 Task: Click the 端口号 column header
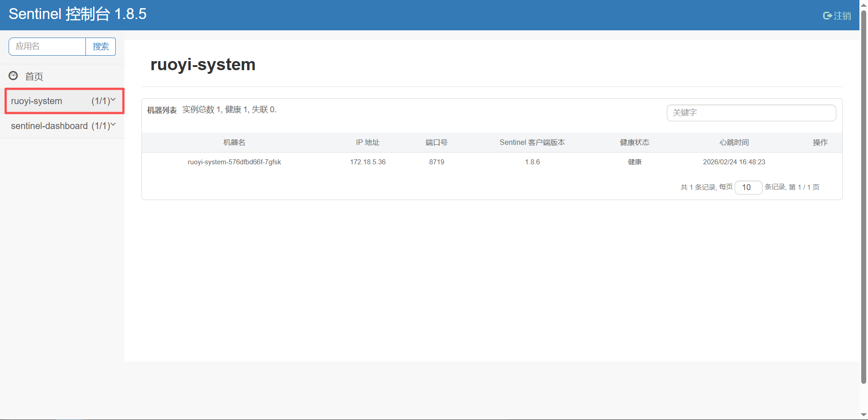pos(436,143)
